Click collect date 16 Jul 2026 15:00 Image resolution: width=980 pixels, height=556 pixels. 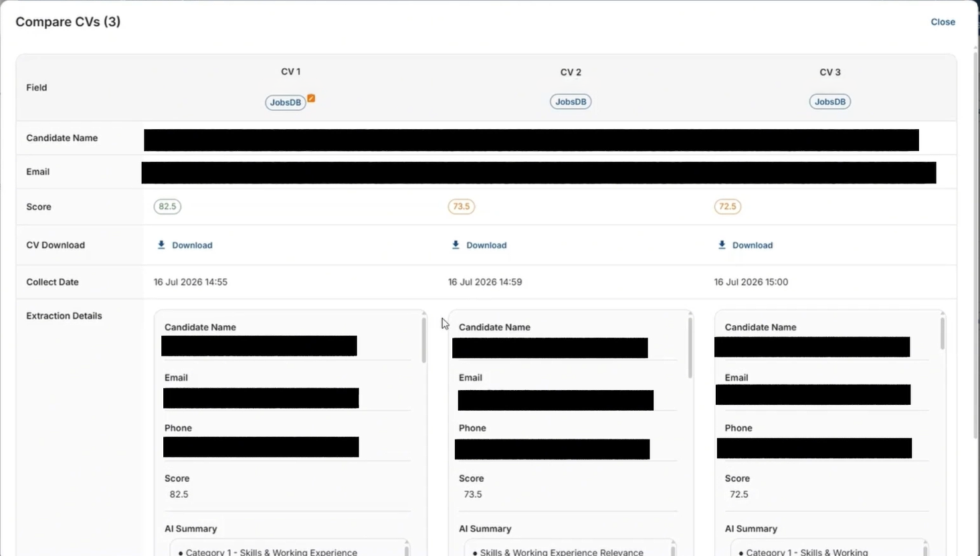point(751,282)
